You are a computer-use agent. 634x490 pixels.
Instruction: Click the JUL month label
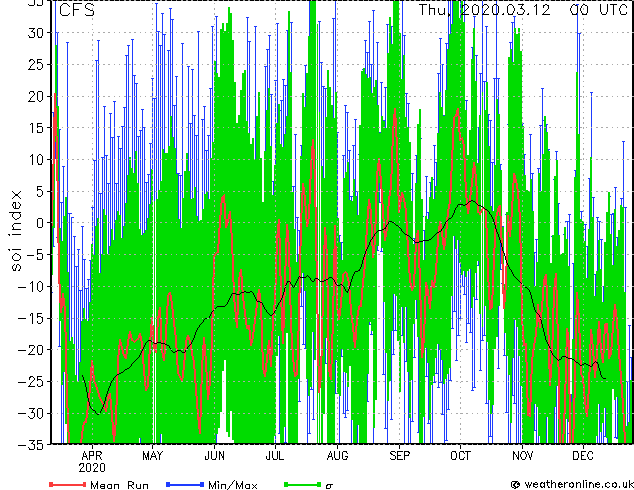tap(275, 456)
